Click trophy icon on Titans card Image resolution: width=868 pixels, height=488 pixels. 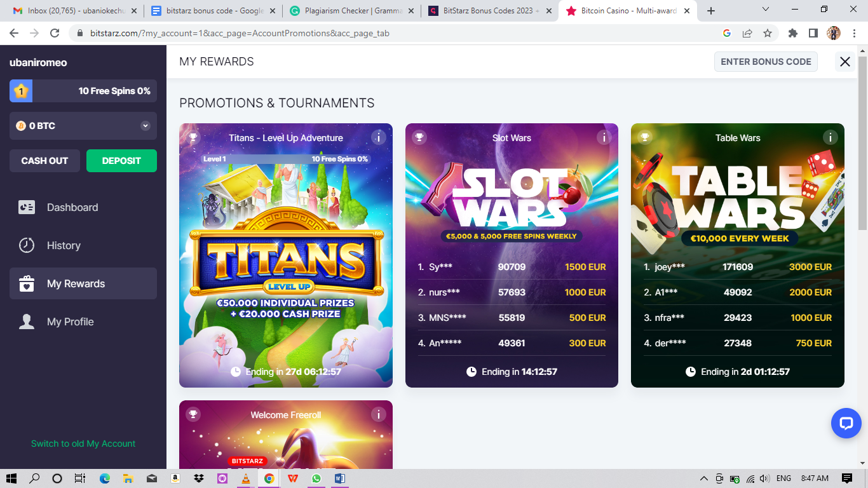[x=193, y=137]
